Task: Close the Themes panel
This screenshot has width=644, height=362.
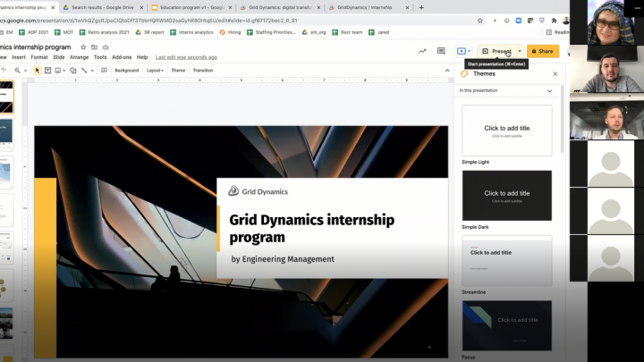Action: click(x=555, y=74)
